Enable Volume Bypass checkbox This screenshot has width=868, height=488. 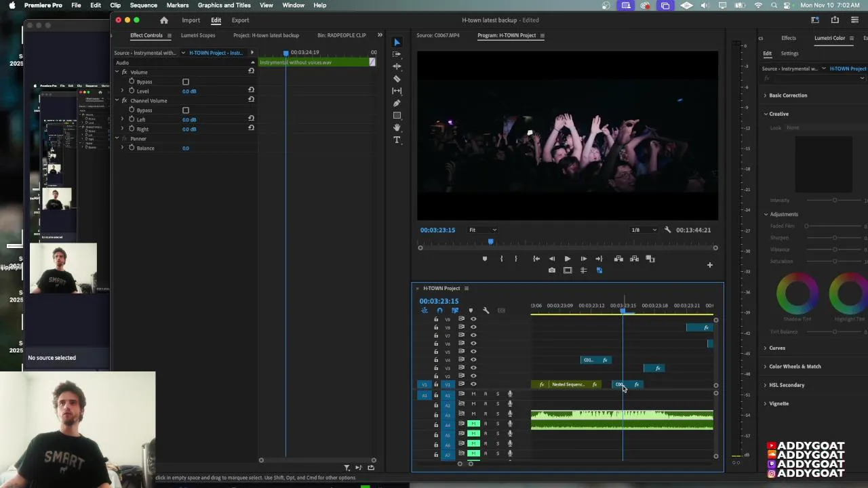tap(186, 82)
